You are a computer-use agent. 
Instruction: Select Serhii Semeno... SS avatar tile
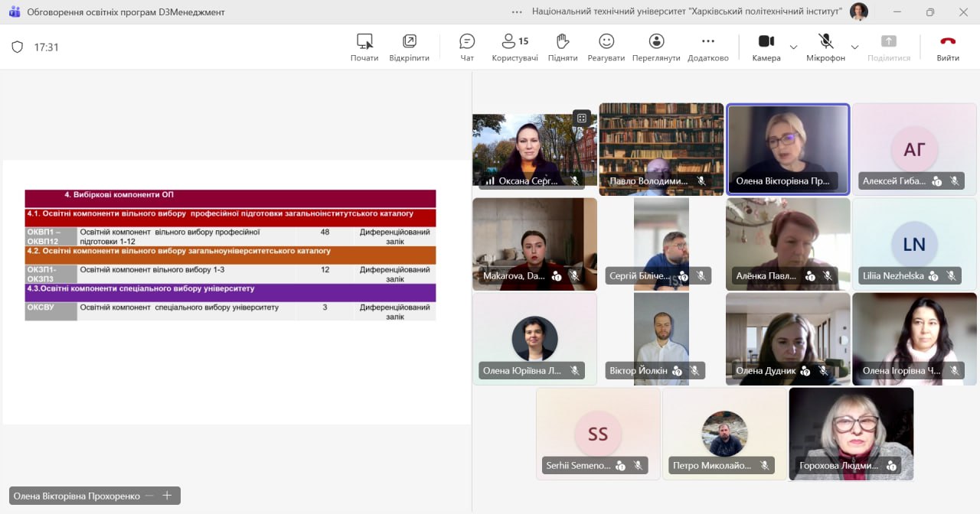598,434
